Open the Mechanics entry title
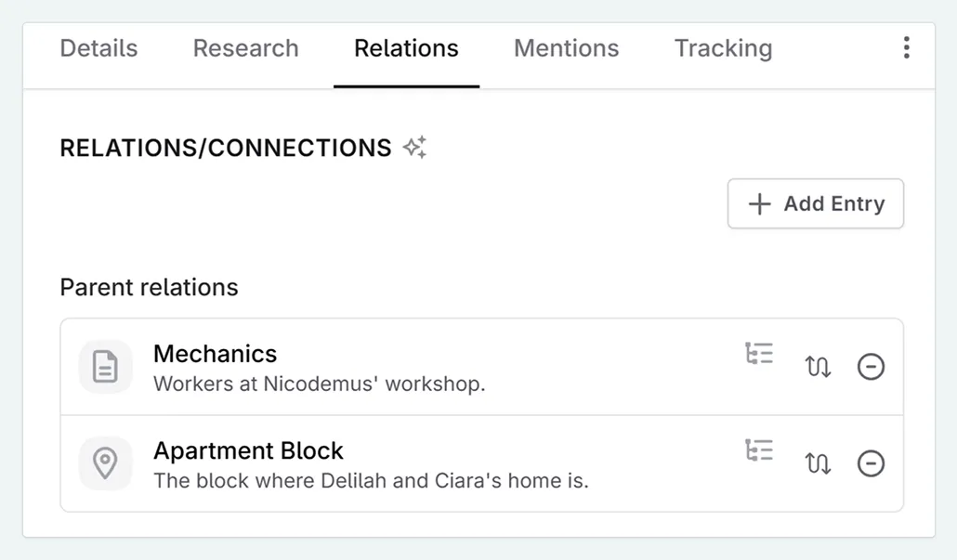The image size is (957, 560). click(215, 354)
